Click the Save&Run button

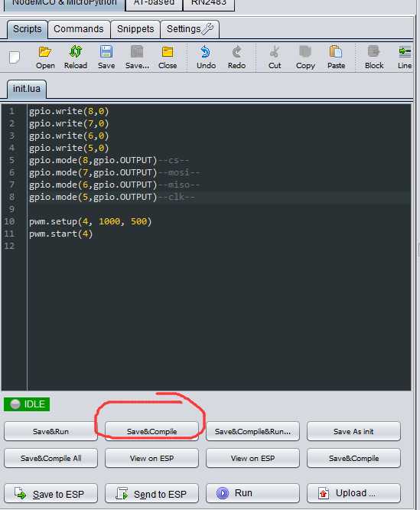point(50,431)
